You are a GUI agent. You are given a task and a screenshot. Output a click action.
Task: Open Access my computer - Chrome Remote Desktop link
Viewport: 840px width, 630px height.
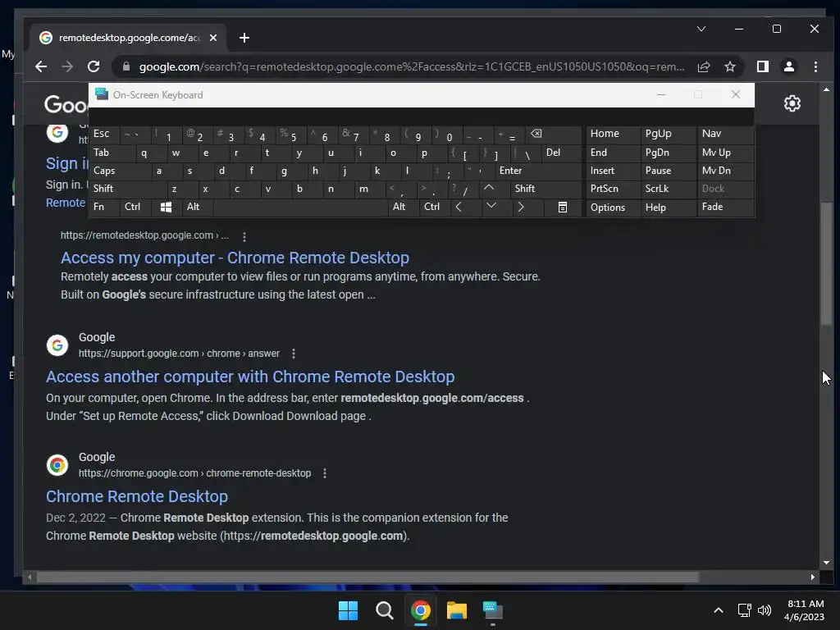pos(235,258)
